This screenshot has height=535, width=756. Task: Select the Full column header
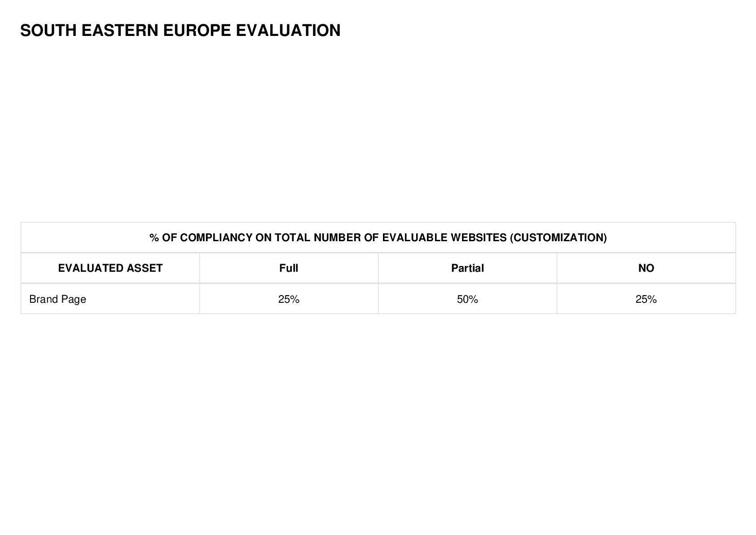tap(289, 268)
